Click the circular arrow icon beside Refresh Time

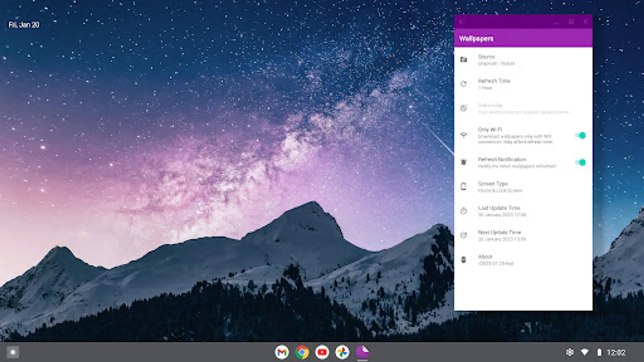pos(464,84)
